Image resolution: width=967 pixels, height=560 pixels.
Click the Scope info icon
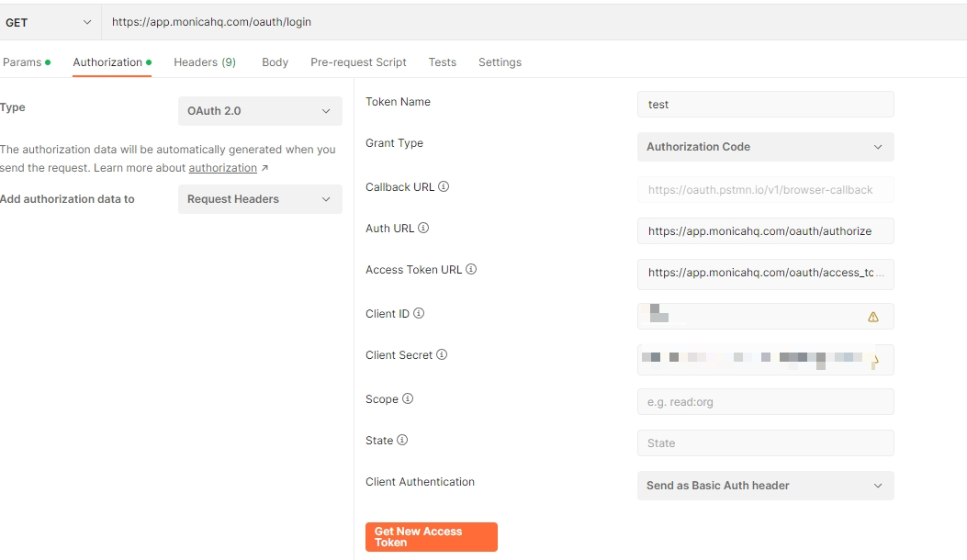(x=408, y=398)
